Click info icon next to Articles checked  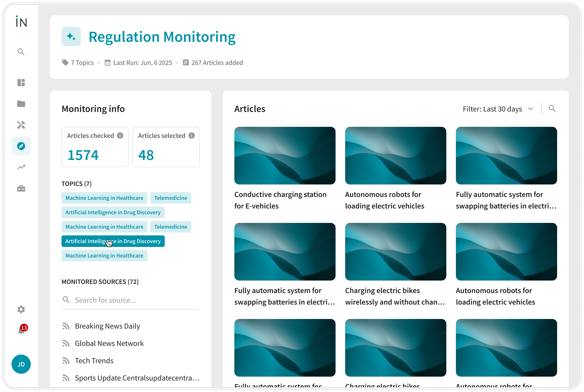point(120,135)
